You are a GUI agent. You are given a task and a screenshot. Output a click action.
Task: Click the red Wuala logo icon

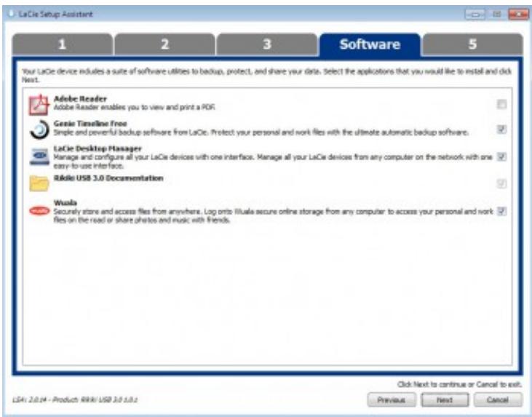pyautogui.click(x=39, y=211)
